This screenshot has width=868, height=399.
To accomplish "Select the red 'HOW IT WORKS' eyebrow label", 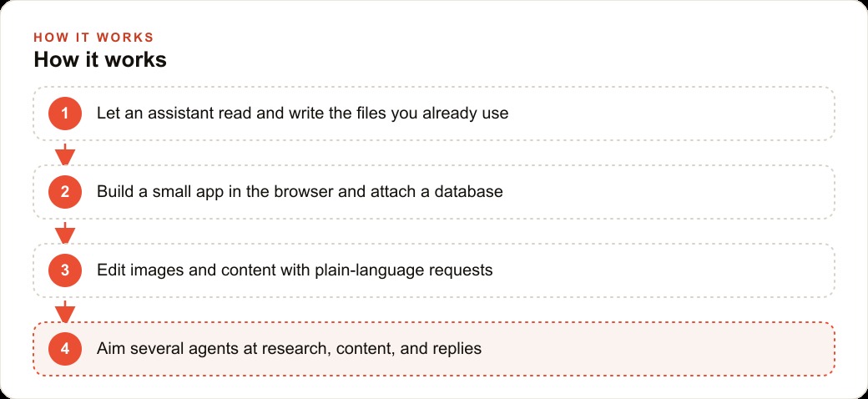I will click(x=93, y=38).
